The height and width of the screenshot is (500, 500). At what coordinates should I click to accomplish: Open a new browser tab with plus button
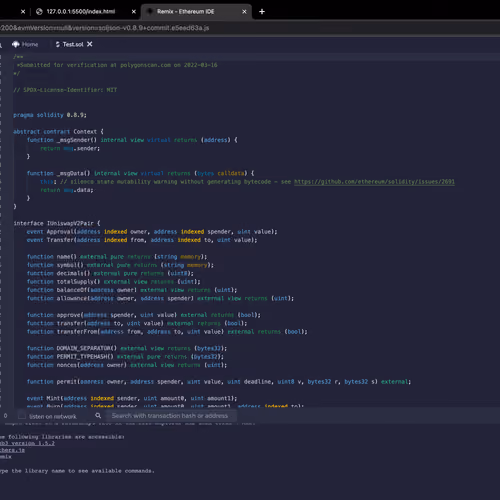point(262,12)
